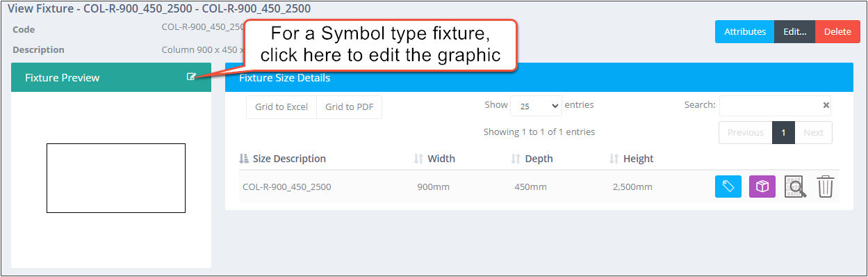The width and height of the screenshot is (868, 277).
Task: Clear the search box with x icon
Action: (826, 105)
